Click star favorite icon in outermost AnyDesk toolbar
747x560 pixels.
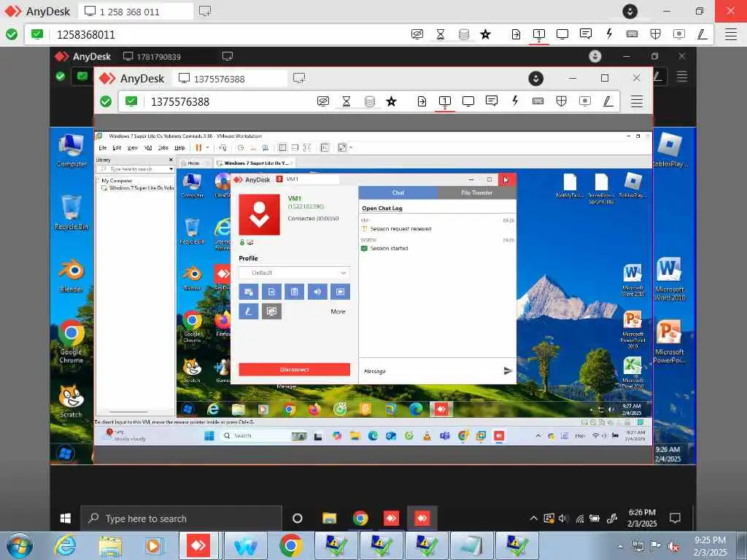click(485, 34)
